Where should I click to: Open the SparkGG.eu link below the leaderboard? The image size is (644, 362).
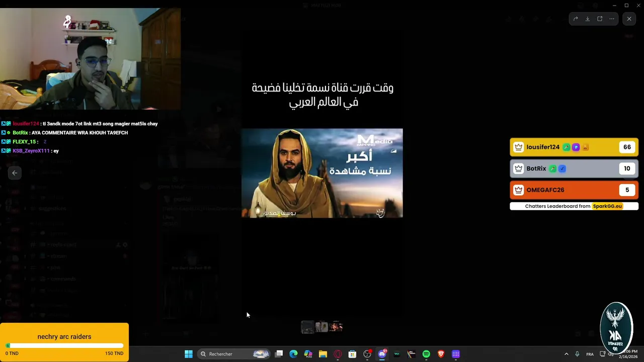[x=607, y=206]
